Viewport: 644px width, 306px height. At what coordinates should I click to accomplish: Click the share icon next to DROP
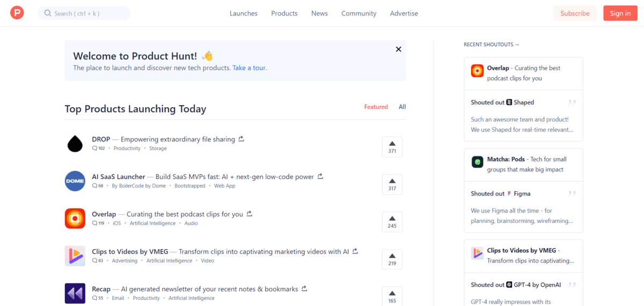(x=241, y=139)
